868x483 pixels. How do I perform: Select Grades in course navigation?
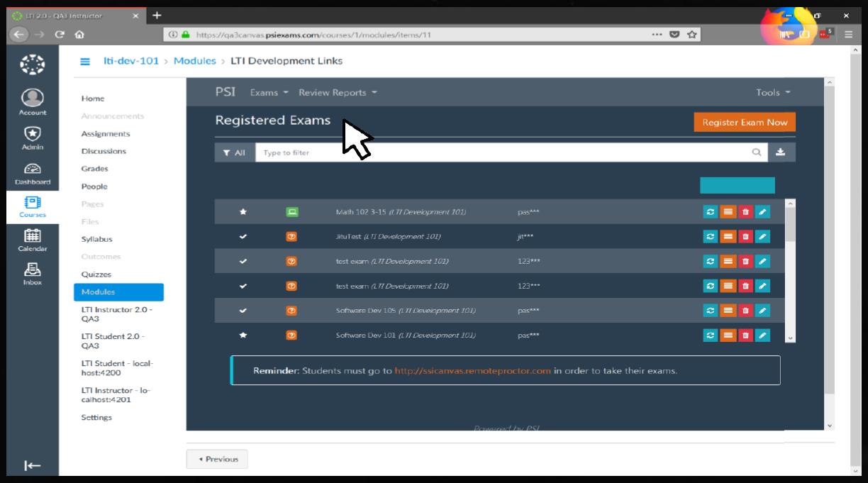coord(94,169)
